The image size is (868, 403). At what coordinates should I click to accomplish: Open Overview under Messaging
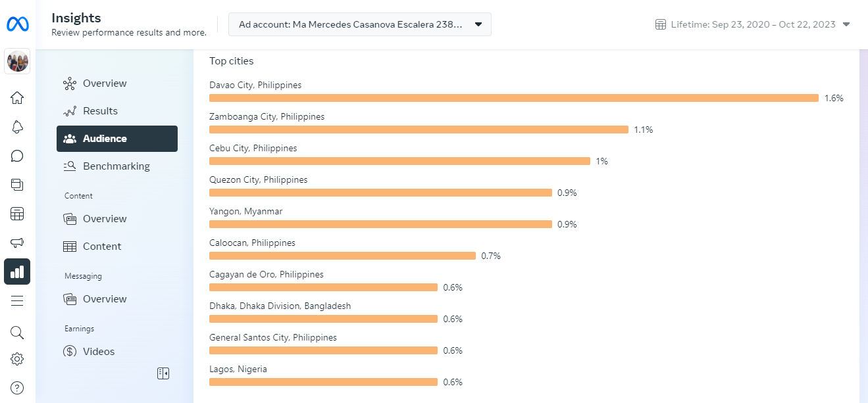104,299
